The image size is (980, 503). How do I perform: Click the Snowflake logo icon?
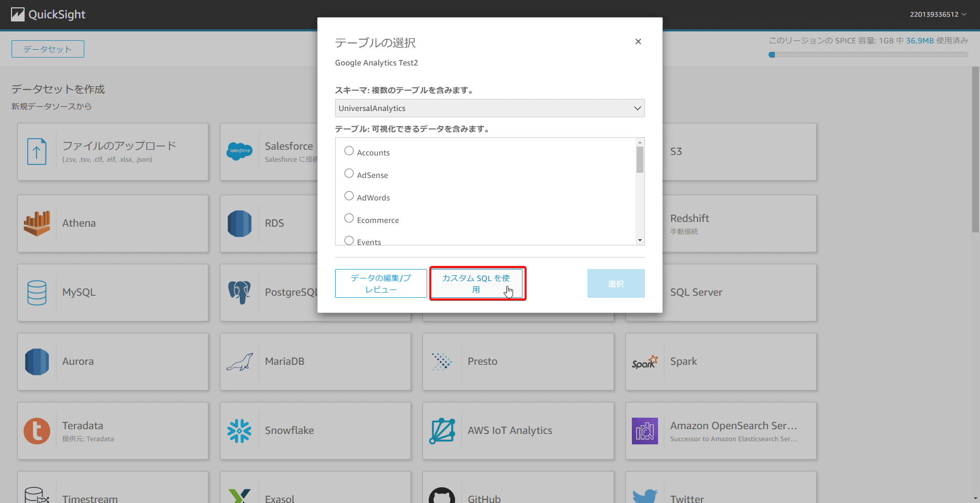240,431
